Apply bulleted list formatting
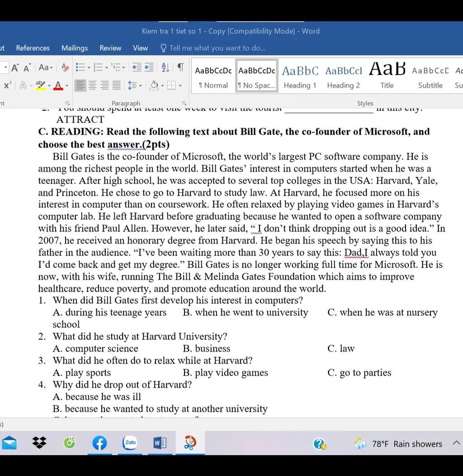The image size is (463, 476). click(80, 67)
